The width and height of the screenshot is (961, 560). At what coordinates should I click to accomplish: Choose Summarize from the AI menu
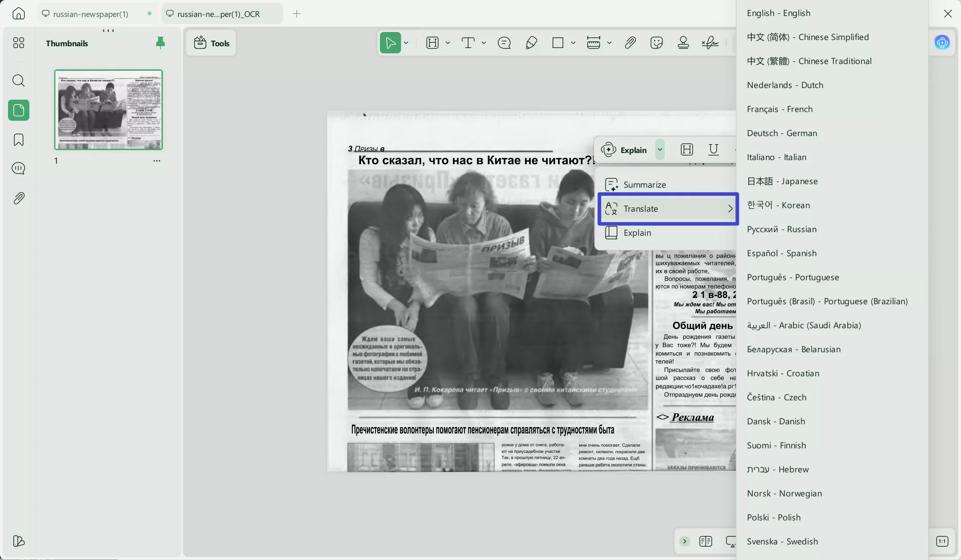point(644,185)
